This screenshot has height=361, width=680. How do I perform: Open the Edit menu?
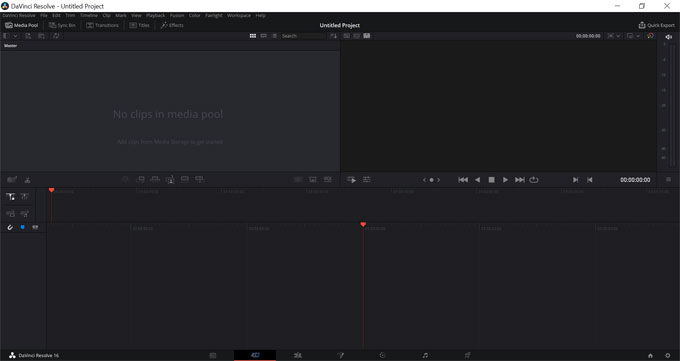point(56,15)
